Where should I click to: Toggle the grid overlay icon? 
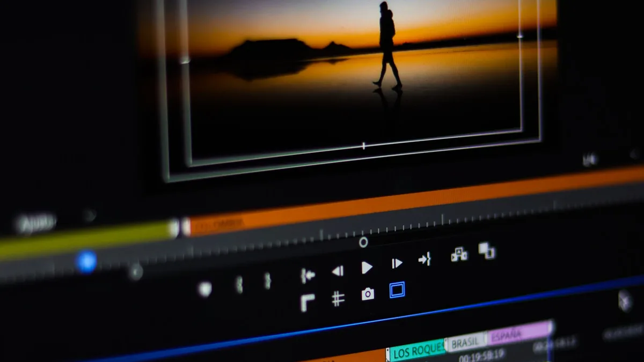(x=338, y=298)
